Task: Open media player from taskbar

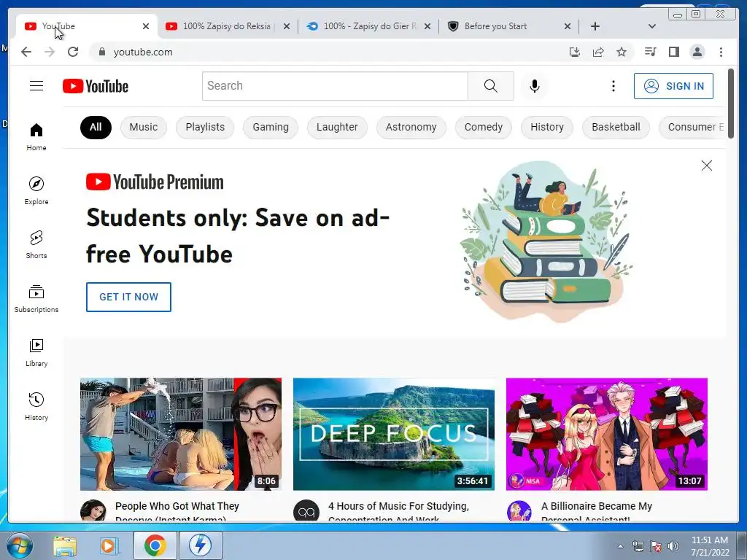Action: [x=109, y=545]
